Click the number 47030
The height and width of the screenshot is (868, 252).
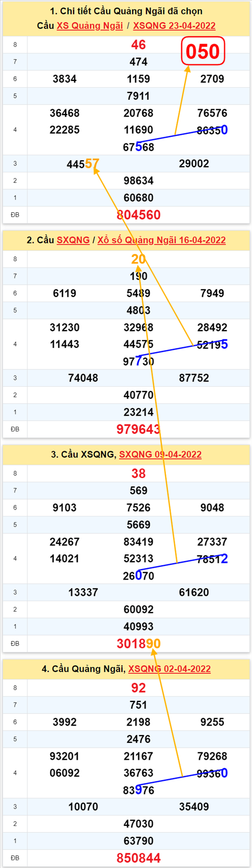[139, 824]
